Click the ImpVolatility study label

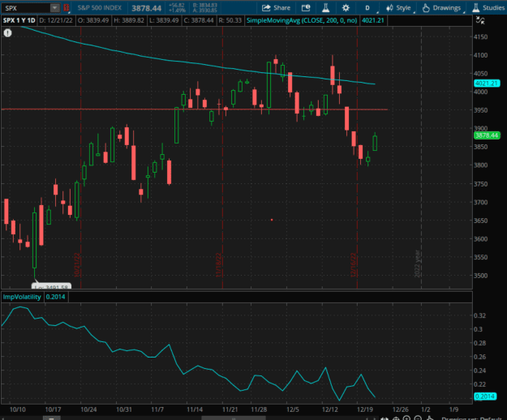click(22, 297)
